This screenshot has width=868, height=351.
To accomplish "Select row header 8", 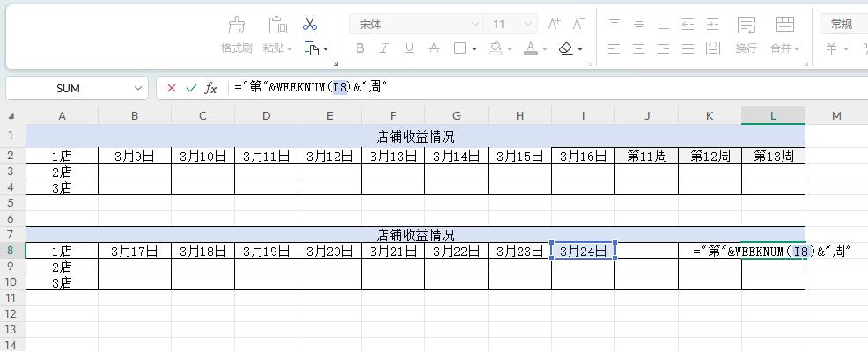I will click(x=12, y=251).
